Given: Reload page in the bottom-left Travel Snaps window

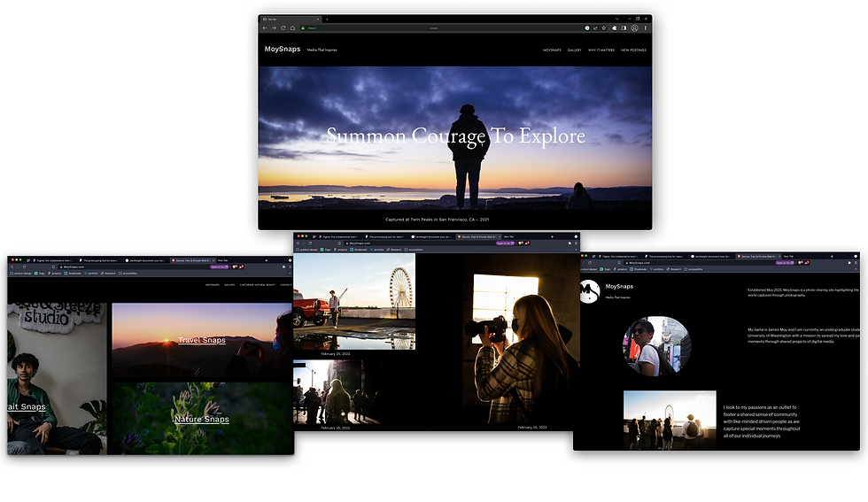Looking at the screenshot, I should pyautogui.click(x=25, y=266).
